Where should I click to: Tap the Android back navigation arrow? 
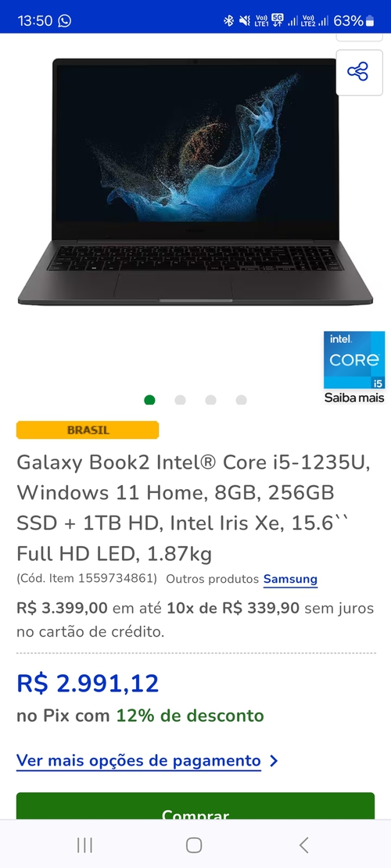pyautogui.click(x=303, y=845)
